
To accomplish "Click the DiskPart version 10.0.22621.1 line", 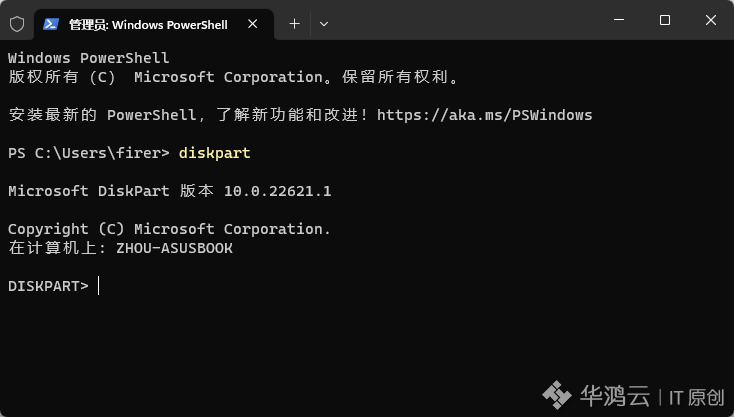I will 169,191.
